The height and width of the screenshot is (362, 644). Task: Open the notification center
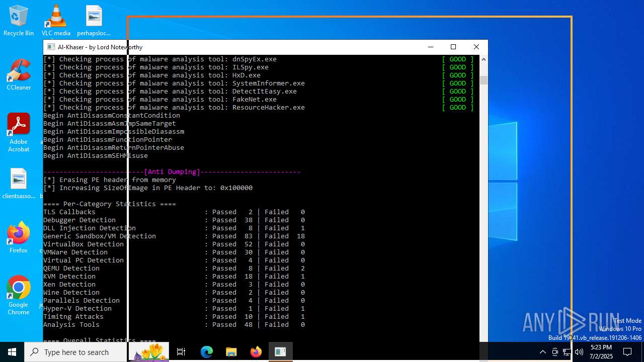(627, 352)
